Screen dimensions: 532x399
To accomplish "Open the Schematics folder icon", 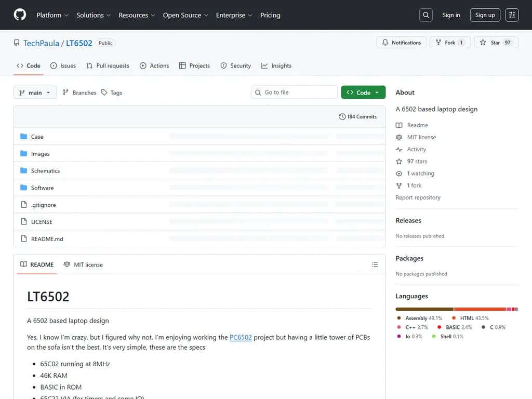I will coord(23,171).
